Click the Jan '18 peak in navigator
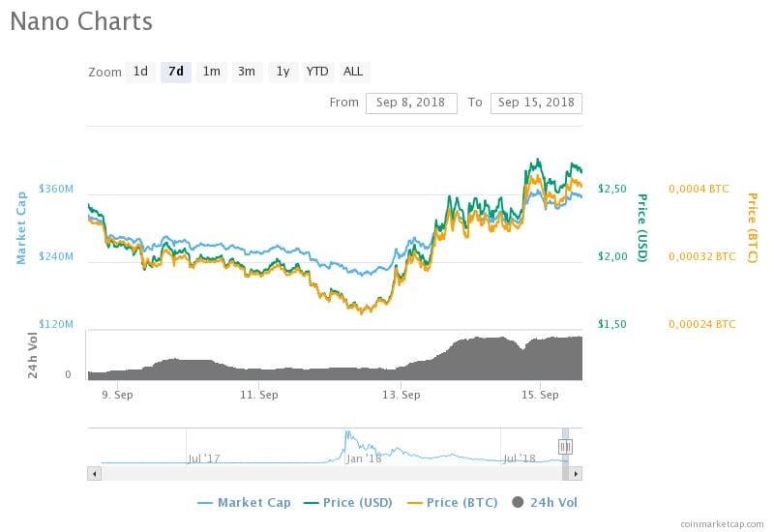 347,434
